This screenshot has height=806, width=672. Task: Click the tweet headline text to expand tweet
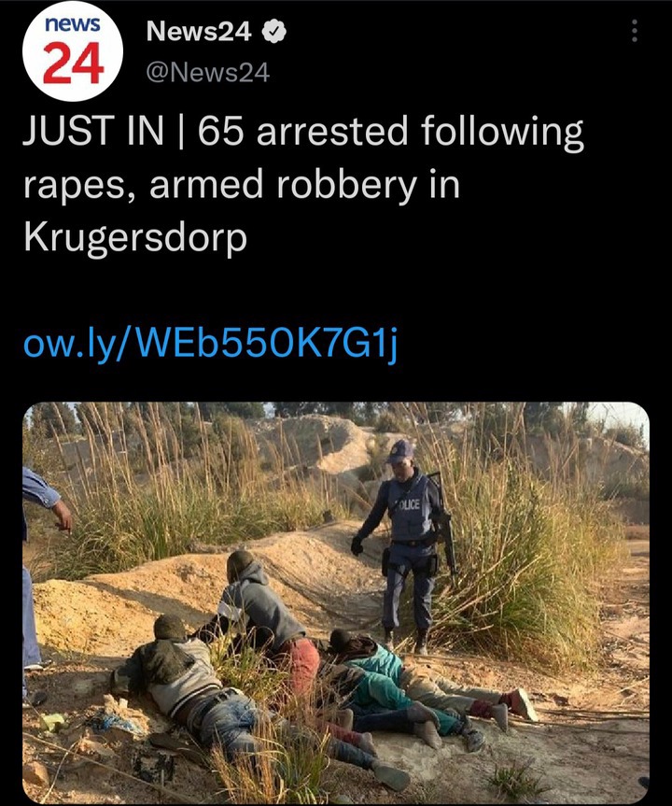coord(303,184)
